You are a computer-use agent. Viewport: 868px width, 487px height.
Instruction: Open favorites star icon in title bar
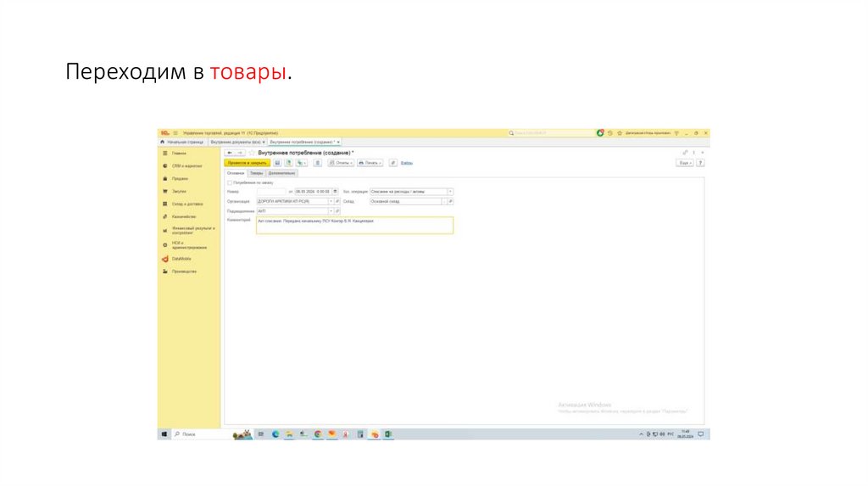coord(620,133)
